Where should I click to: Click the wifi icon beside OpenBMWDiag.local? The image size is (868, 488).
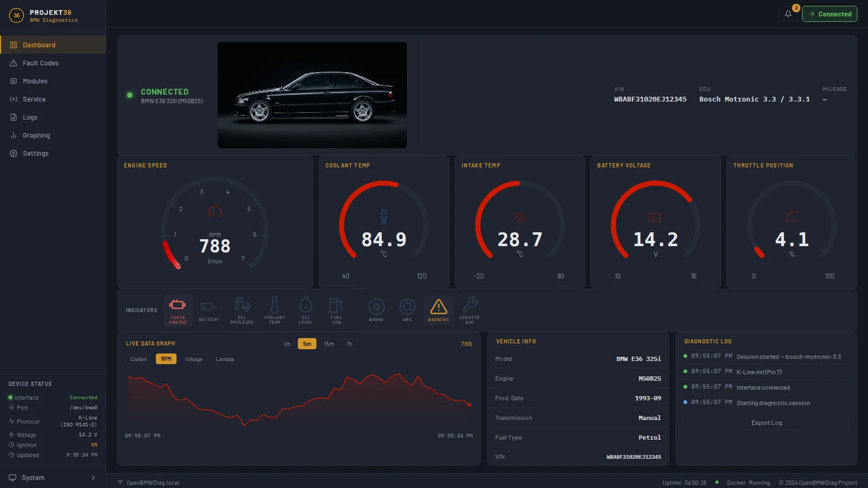(120, 482)
